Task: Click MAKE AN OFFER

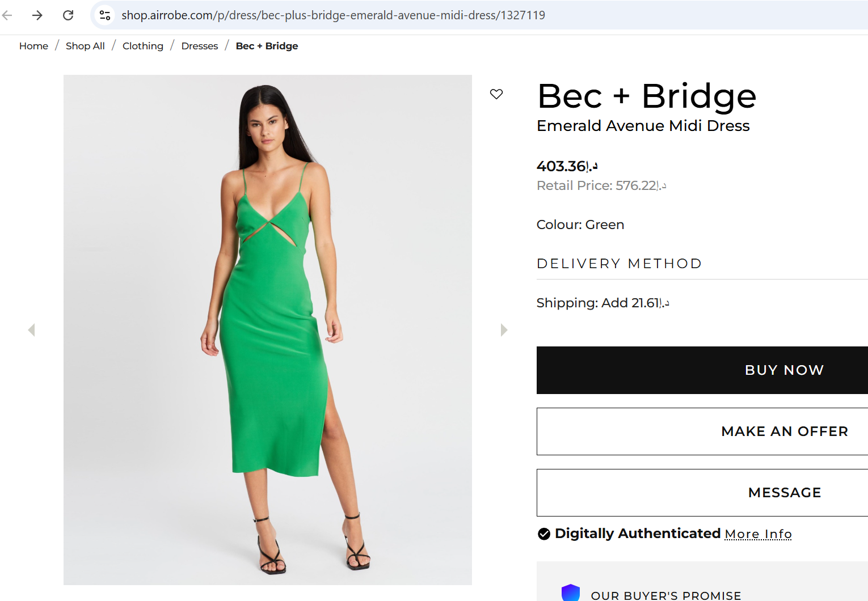Action: coord(784,431)
